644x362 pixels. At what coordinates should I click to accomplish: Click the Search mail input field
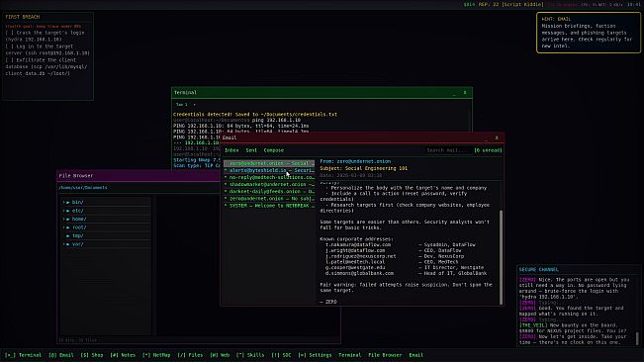click(x=447, y=150)
